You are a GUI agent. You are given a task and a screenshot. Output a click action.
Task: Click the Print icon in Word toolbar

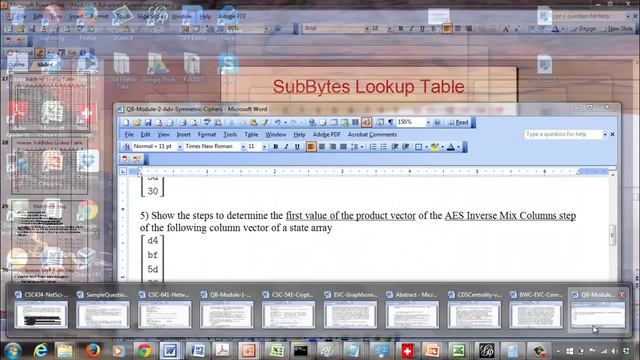(x=183, y=122)
